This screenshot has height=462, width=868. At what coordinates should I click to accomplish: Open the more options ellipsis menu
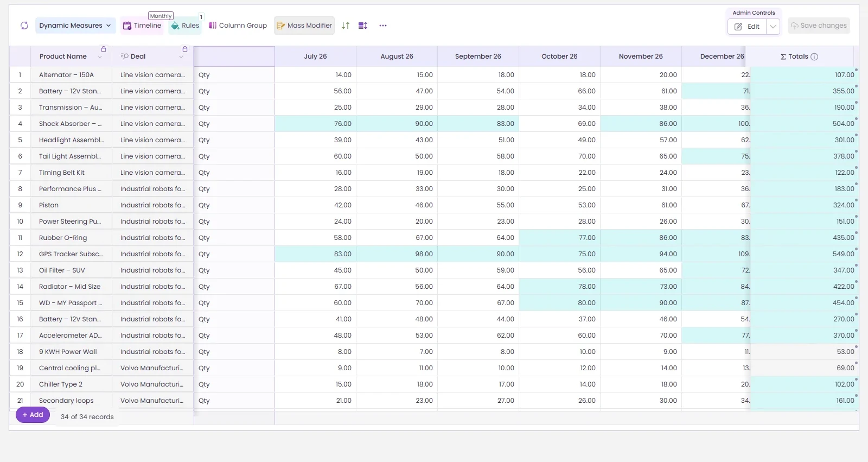[x=383, y=26]
